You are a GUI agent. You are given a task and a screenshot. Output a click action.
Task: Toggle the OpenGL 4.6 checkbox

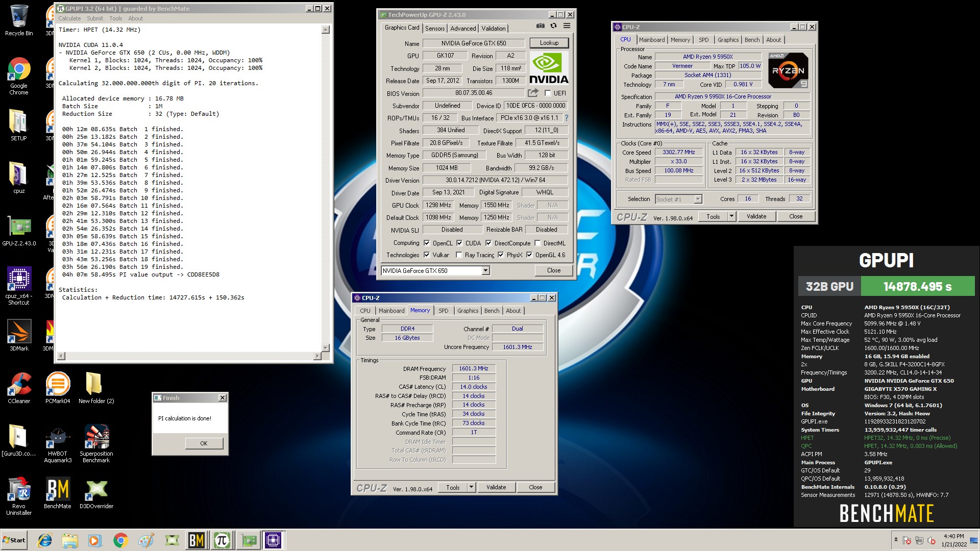(x=529, y=255)
